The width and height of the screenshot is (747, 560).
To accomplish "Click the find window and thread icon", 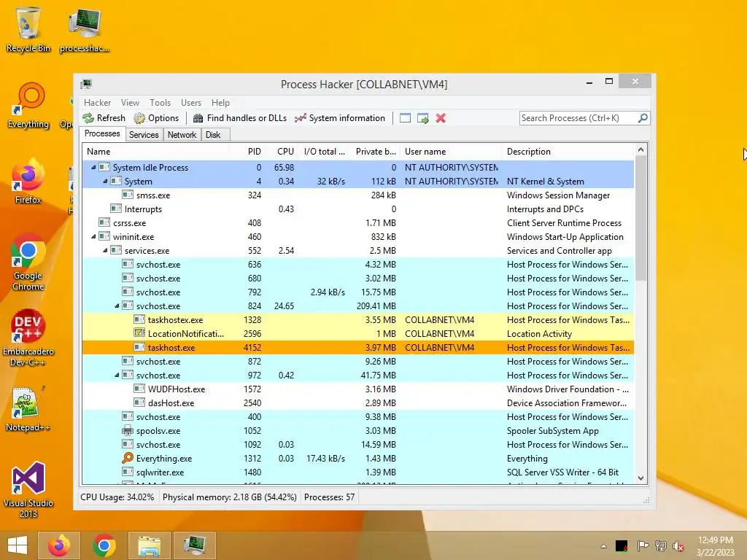I will coord(422,118).
